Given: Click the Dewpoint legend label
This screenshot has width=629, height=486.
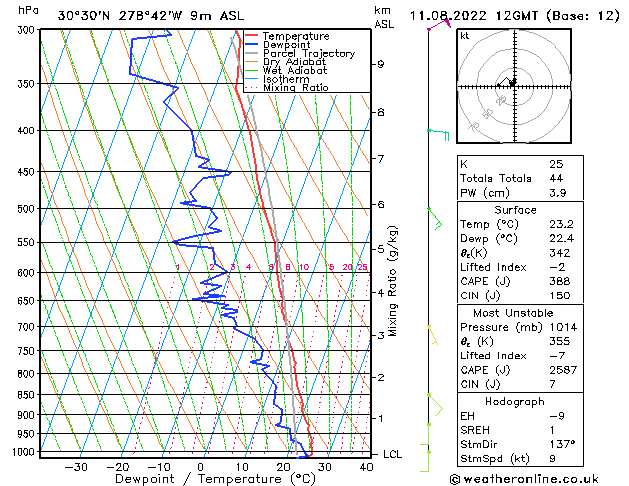Looking at the screenshot, I should 286,45.
